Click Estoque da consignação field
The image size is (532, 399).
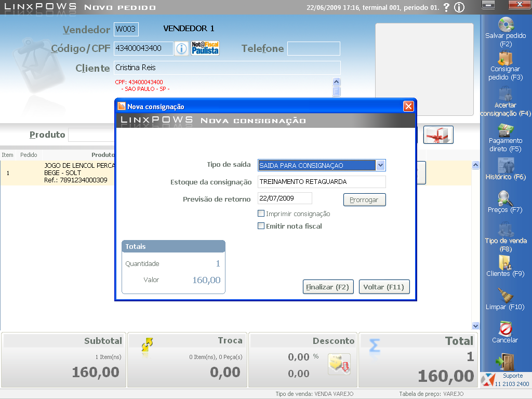click(x=321, y=181)
